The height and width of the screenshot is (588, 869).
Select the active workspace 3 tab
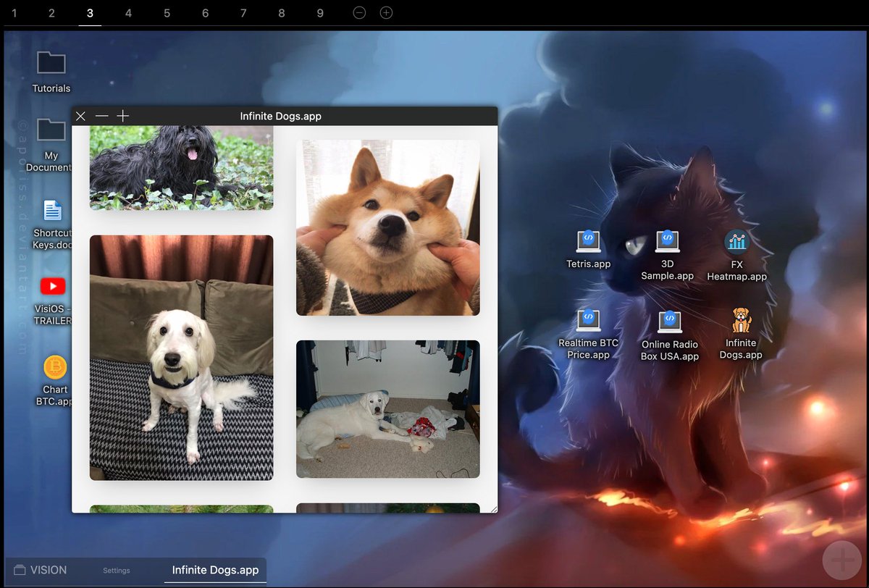tap(90, 13)
